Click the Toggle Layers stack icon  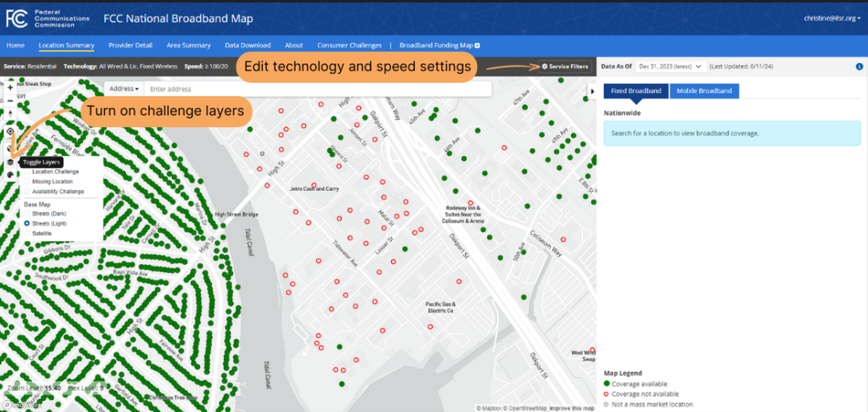(x=10, y=162)
